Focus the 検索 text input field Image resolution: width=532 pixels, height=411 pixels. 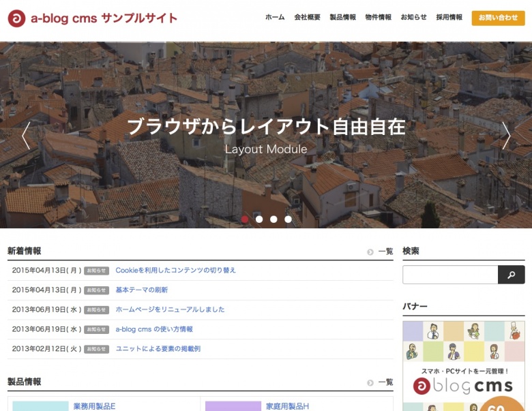tap(450, 275)
